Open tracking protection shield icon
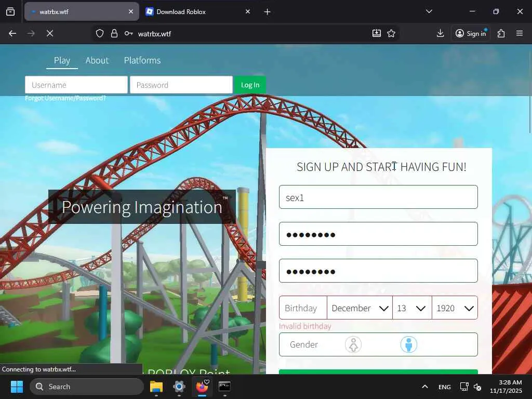Viewport: 532px width, 399px height. tap(99, 33)
